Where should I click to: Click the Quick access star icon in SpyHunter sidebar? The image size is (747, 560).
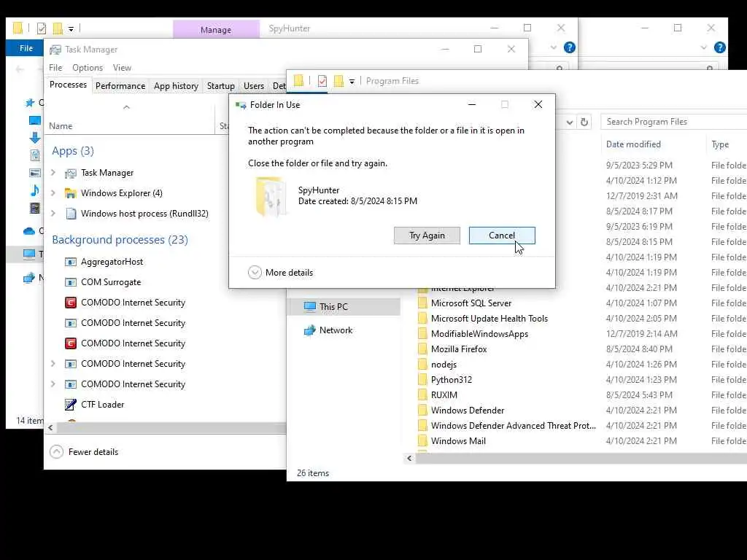pyautogui.click(x=30, y=102)
